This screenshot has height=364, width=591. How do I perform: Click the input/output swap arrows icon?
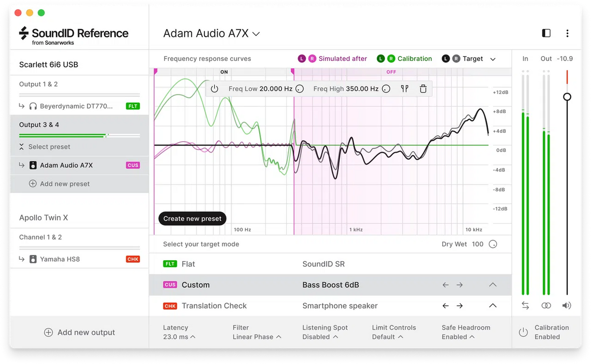[525, 305]
